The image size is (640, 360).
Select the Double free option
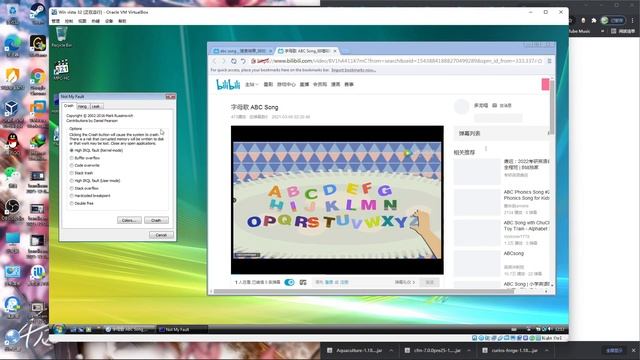pyautogui.click(x=82, y=203)
